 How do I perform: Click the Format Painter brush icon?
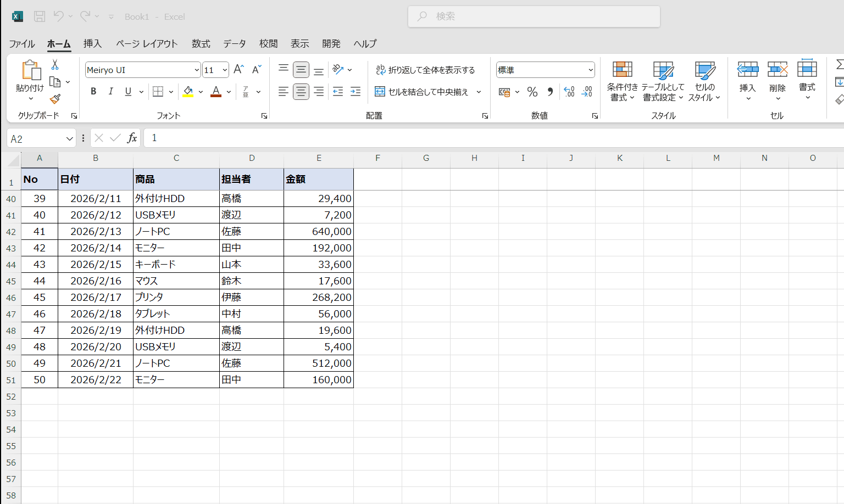[x=55, y=99]
